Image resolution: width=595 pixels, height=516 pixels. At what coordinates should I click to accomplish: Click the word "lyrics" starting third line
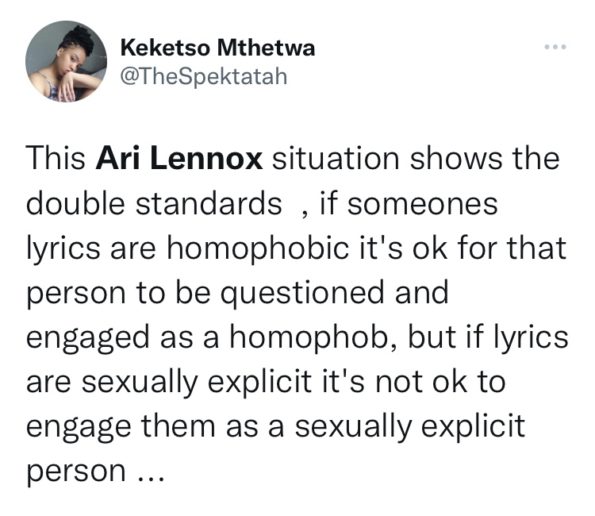click(x=63, y=249)
